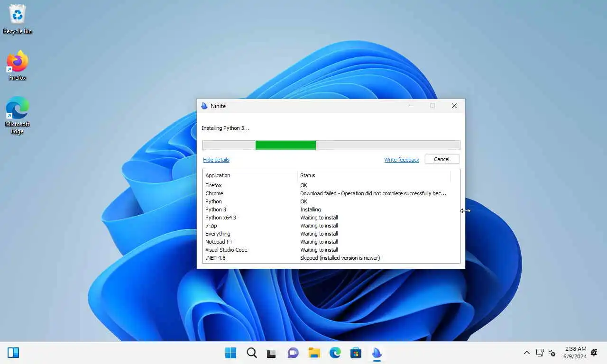
Task: Select the Microsoft Edge desktop shortcut
Action: pyautogui.click(x=18, y=115)
